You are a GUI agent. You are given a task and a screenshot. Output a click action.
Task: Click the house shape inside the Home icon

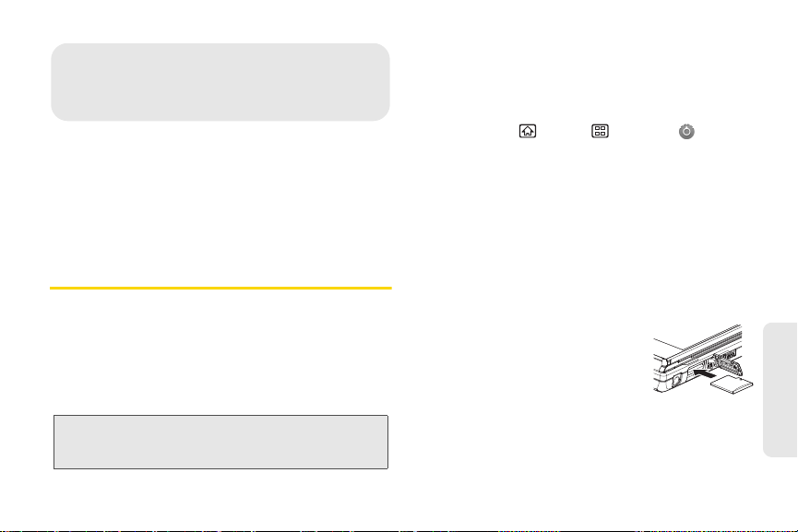point(528,132)
